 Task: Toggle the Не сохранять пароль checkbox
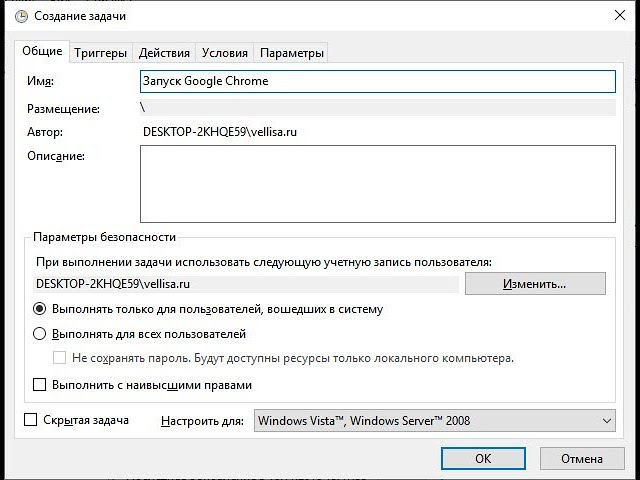click(60, 358)
